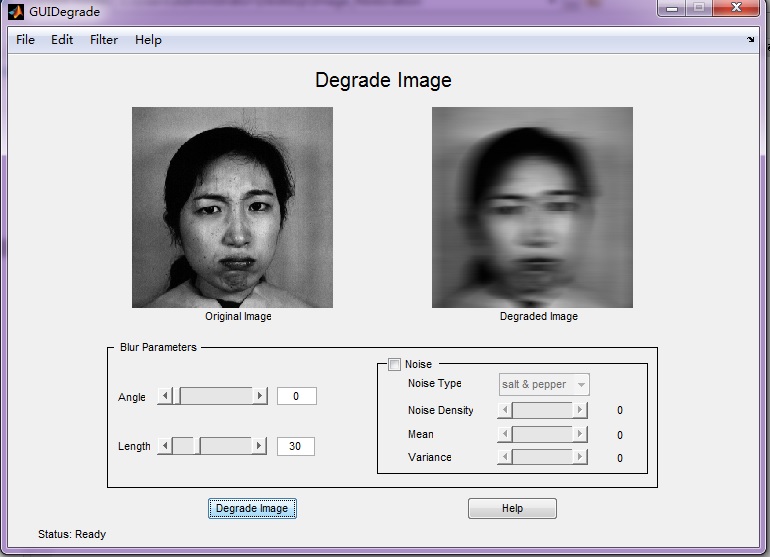Click the MATLAB icon in the title bar
The height and width of the screenshot is (557, 770).
[16, 12]
